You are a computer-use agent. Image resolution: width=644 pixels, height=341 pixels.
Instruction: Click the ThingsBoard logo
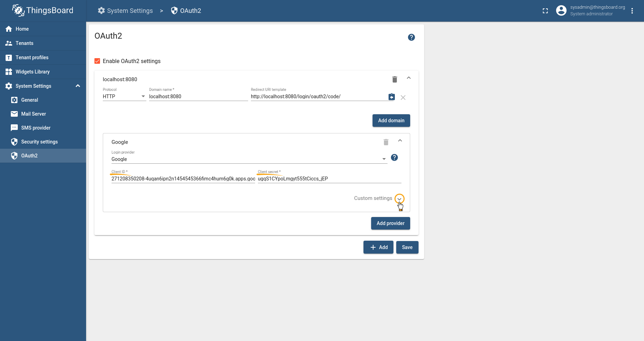point(43,10)
